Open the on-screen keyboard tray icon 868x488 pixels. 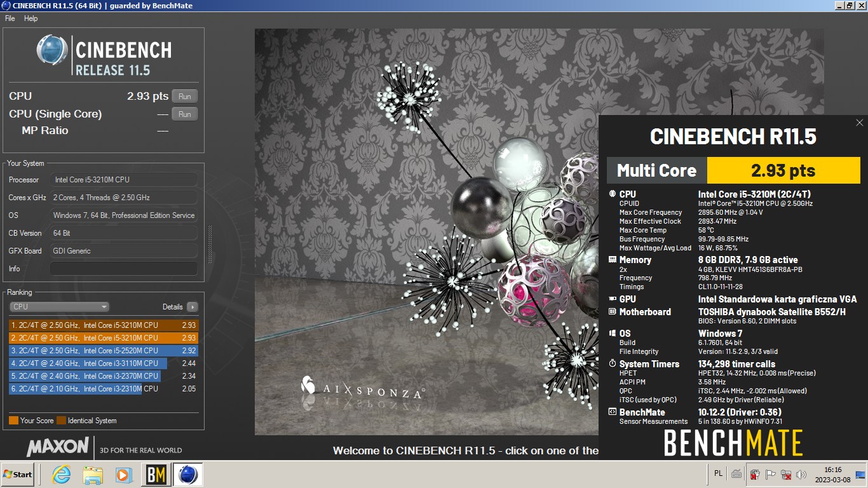point(736,474)
